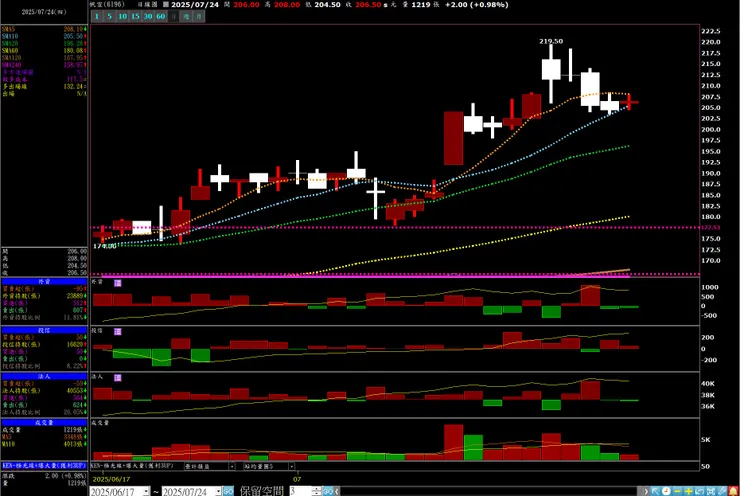Click the last red candlestick on chart
This screenshot has height=496, width=740.
click(629, 102)
